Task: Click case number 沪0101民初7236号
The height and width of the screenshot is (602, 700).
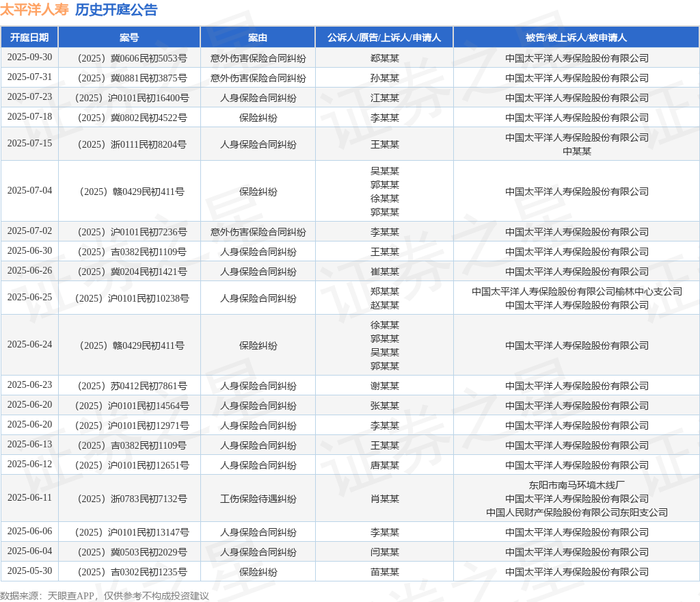Action: coord(132,232)
